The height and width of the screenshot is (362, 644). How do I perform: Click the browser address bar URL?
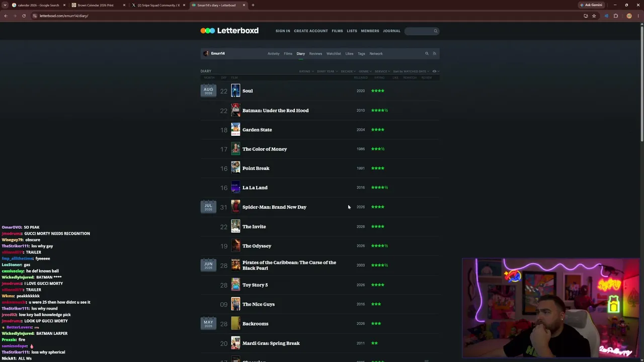64,16
